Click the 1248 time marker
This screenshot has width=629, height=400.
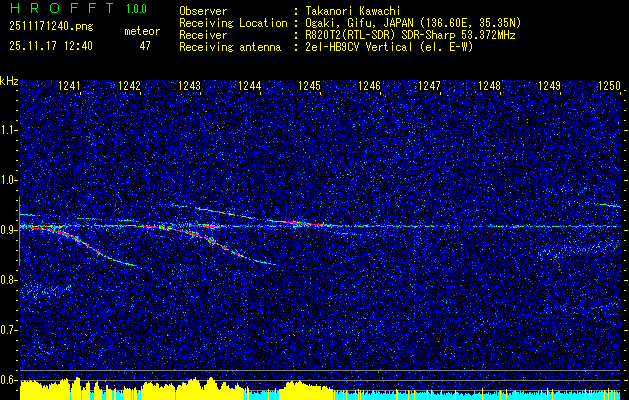pyautogui.click(x=489, y=85)
